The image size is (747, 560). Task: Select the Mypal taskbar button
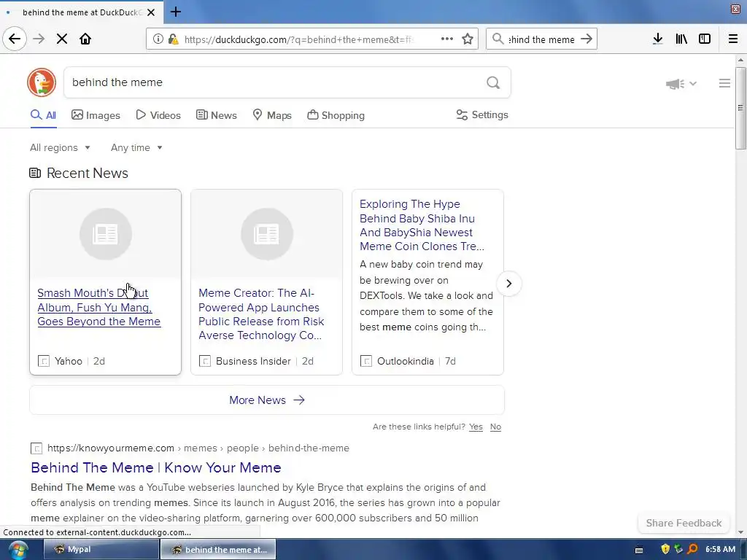(101, 550)
